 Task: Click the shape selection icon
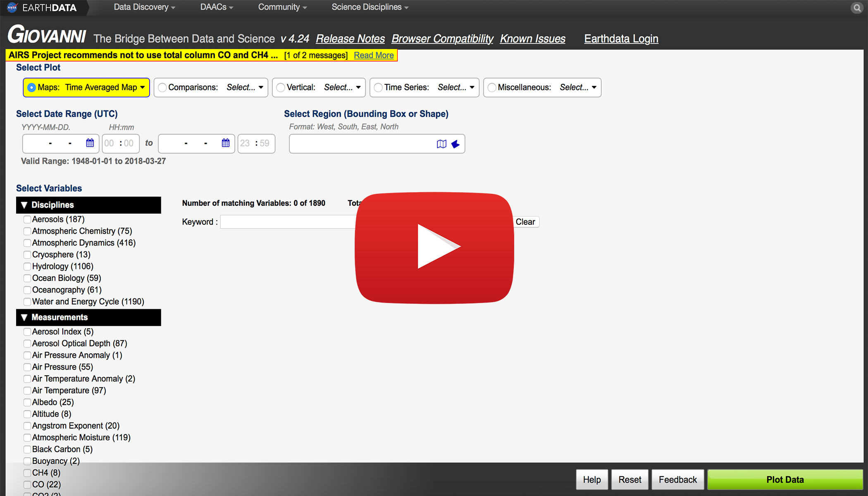455,144
